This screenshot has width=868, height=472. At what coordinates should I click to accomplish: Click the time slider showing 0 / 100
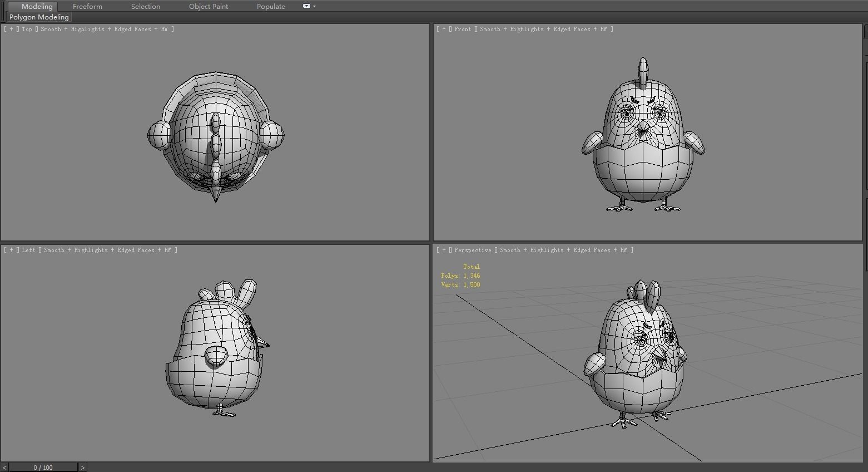point(43,467)
